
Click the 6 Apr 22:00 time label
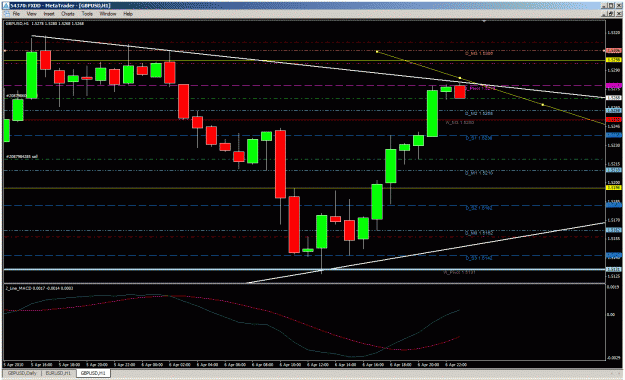(456, 364)
